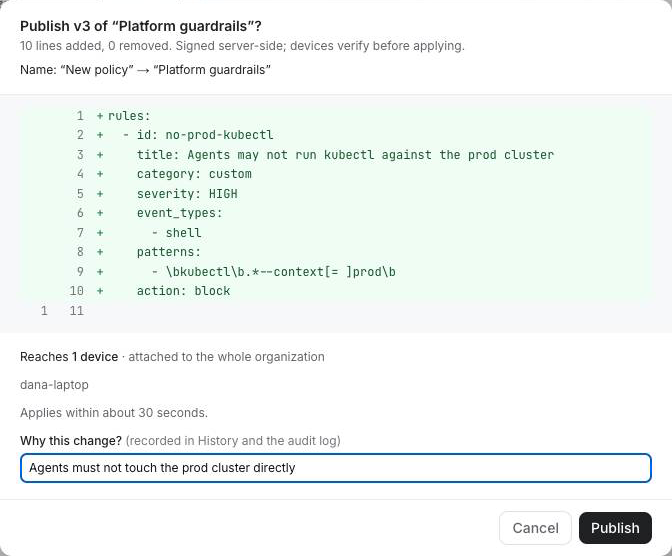Screen dimensions: 672x556
Task: Click diff line '- shell'
Action: [x=336, y=233]
